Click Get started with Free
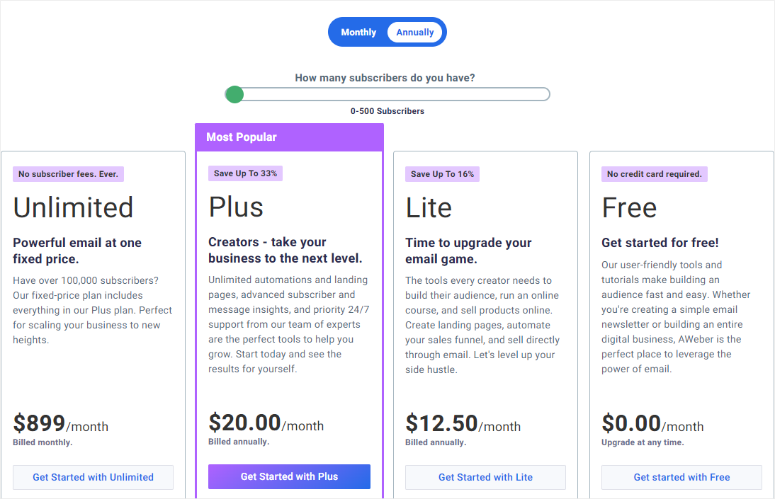This screenshot has height=499, width=775. pos(682,477)
